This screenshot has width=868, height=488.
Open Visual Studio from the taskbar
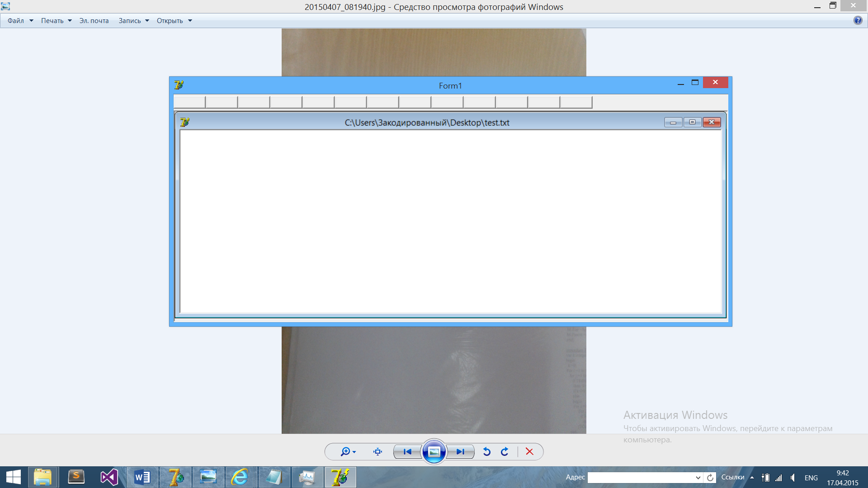click(x=109, y=477)
